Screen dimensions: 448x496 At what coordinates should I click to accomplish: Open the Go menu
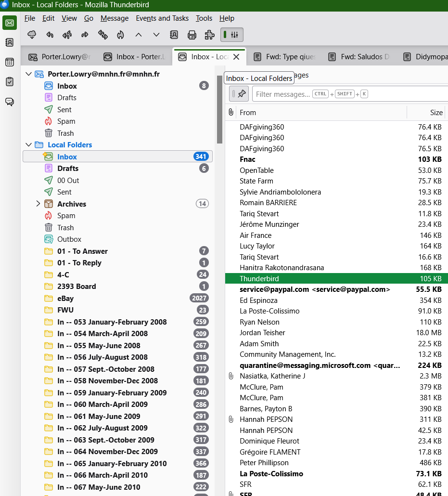[x=89, y=18]
